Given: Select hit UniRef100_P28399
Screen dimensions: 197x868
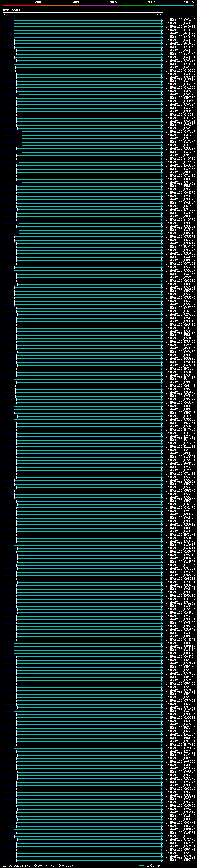Looking at the screenshot, I should [180, 769].
